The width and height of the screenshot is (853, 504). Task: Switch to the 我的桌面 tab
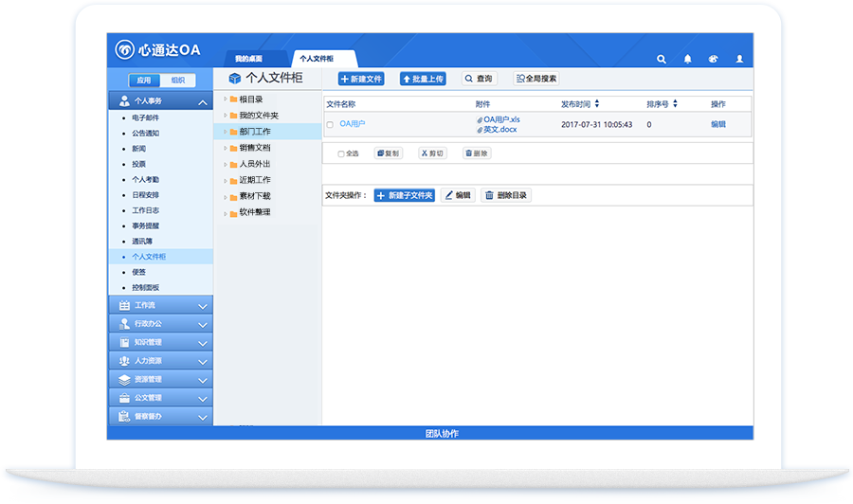[x=248, y=59]
